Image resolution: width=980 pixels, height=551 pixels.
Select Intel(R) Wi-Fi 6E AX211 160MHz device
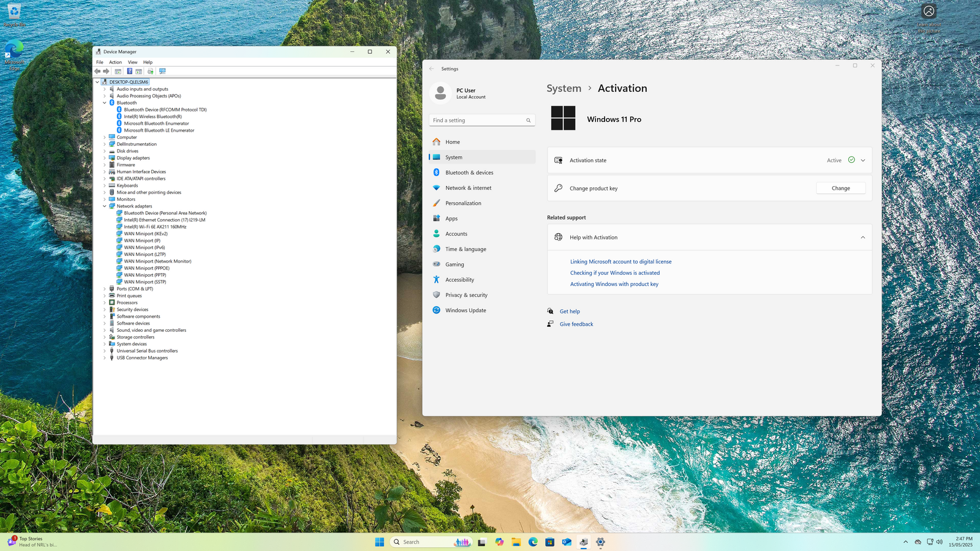click(x=155, y=227)
